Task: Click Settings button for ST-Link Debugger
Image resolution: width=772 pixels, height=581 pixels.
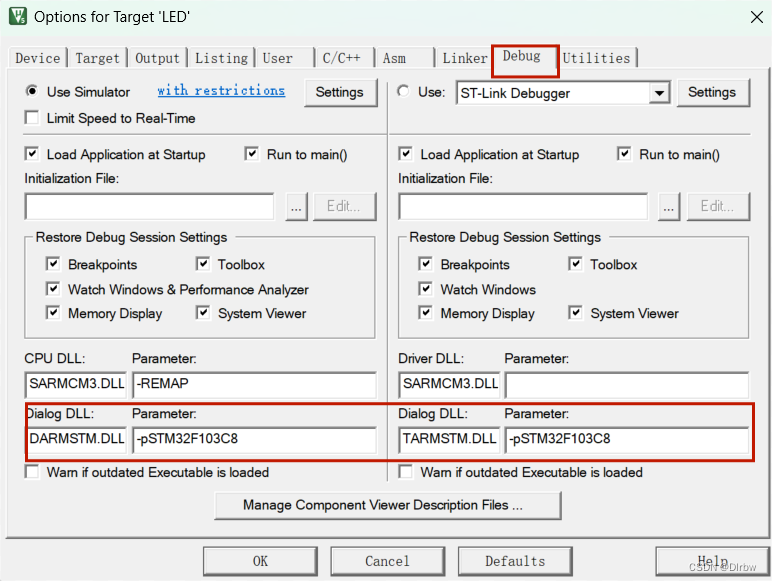Action: [x=712, y=92]
